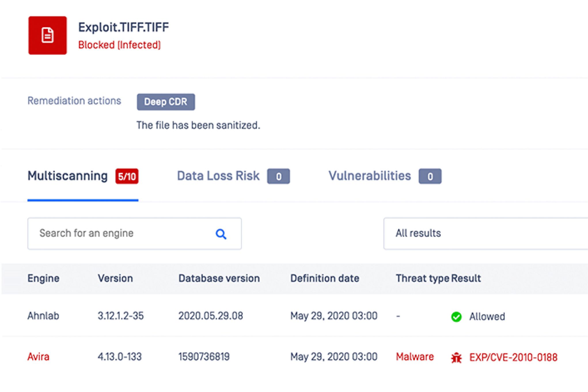Open the Data Loss Risk tab
Screen dimensions: 588x392
point(218,176)
